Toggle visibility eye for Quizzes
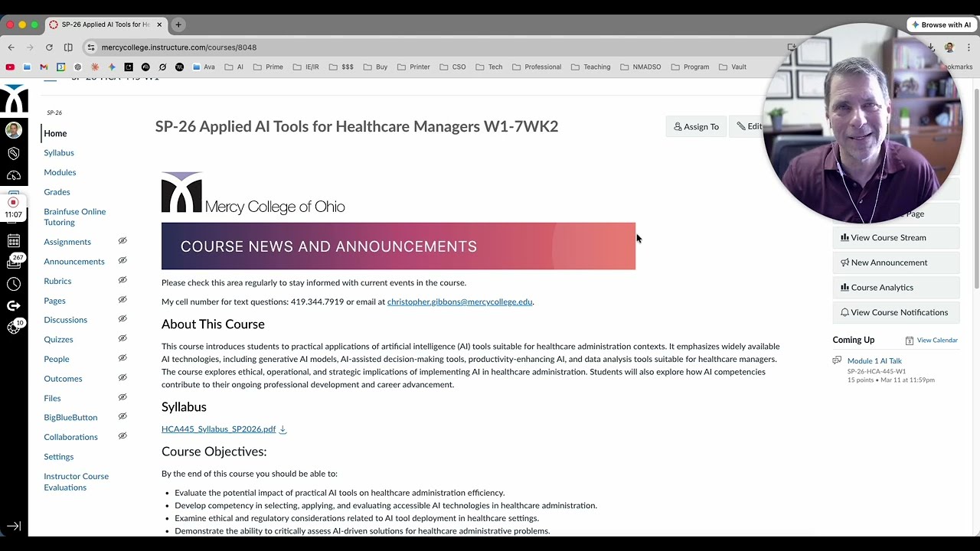This screenshot has height=551, width=980. (x=122, y=339)
